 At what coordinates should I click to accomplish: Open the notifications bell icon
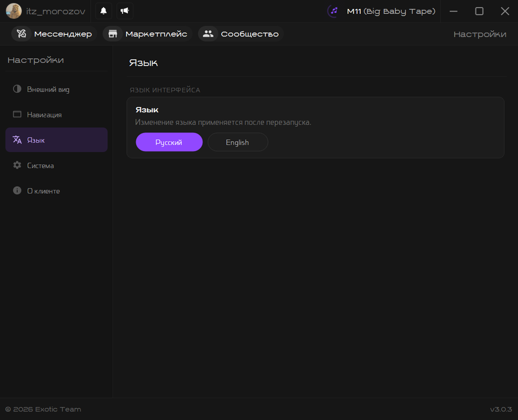(103, 11)
